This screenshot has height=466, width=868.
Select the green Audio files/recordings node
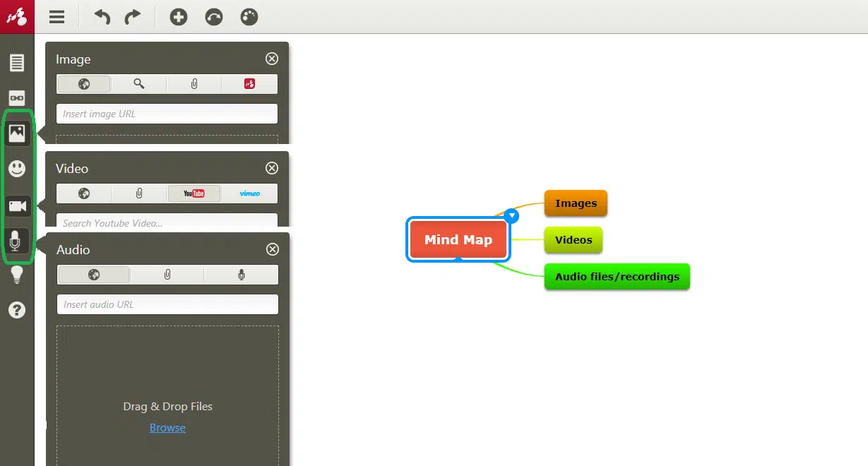click(617, 277)
